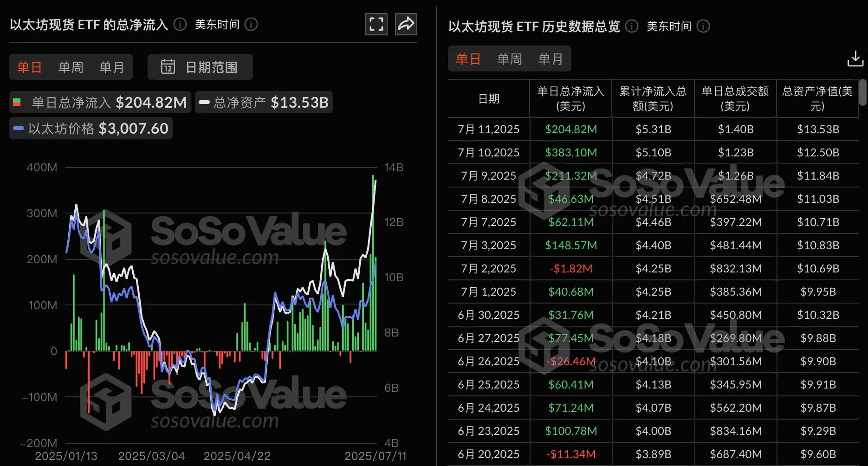Image resolution: width=868 pixels, height=466 pixels.
Task: Select the 7月 9,2025 date cell
Action: [x=489, y=175]
